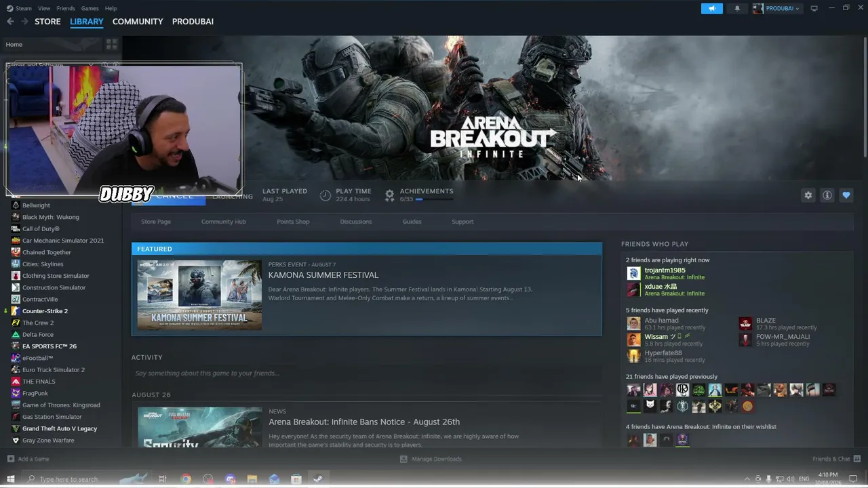Image resolution: width=868 pixels, height=488 pixels.
Task: Open the Steam announcements megaphone icon
Action: pyautogui.click(x=712, y=9)
